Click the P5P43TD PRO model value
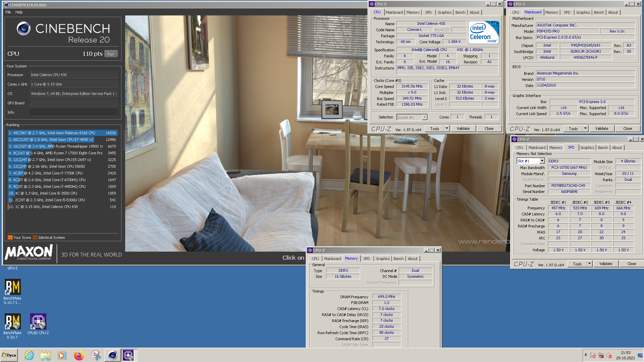This screenshot has height=362, width=644. [x=567, y=31]
